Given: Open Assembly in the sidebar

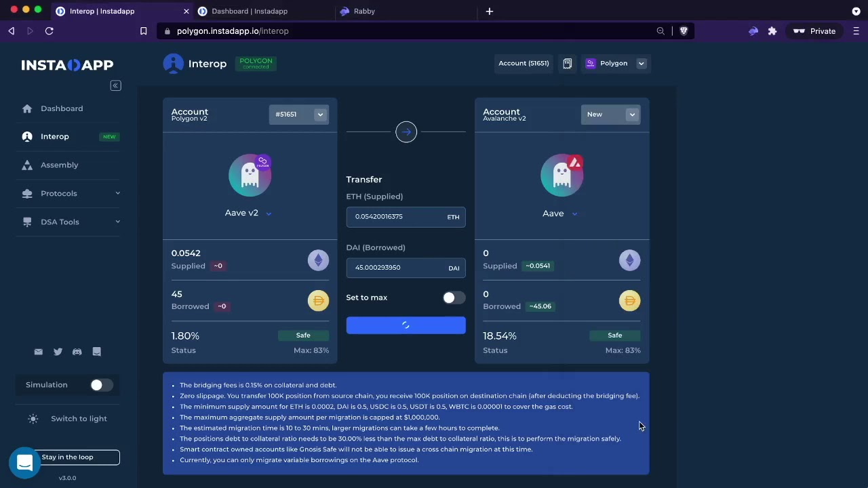Looking at the screenshot, I should pyautogui.click(x=60, y=165).
